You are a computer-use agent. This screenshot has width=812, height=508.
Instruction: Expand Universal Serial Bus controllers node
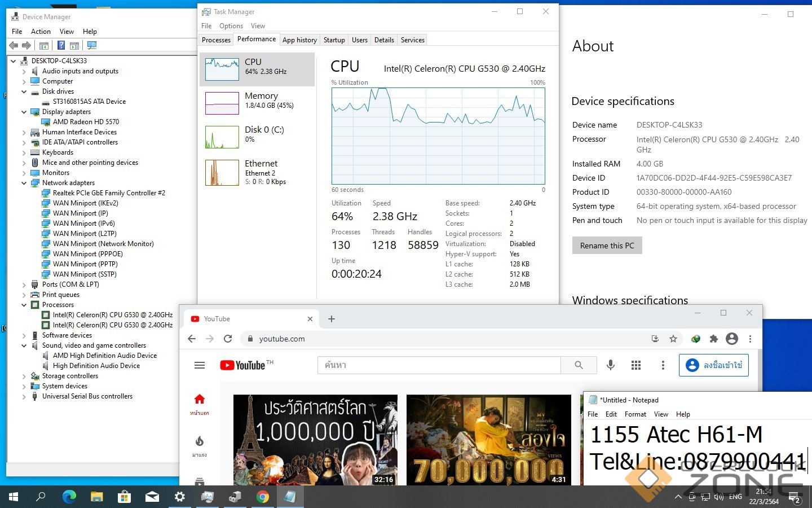24,396
